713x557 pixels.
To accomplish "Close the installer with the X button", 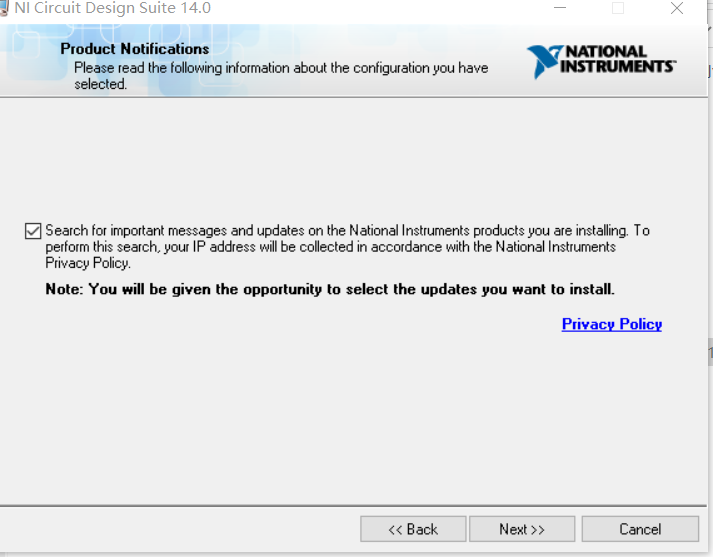I will pyautogui.click(x=677, y=8).
